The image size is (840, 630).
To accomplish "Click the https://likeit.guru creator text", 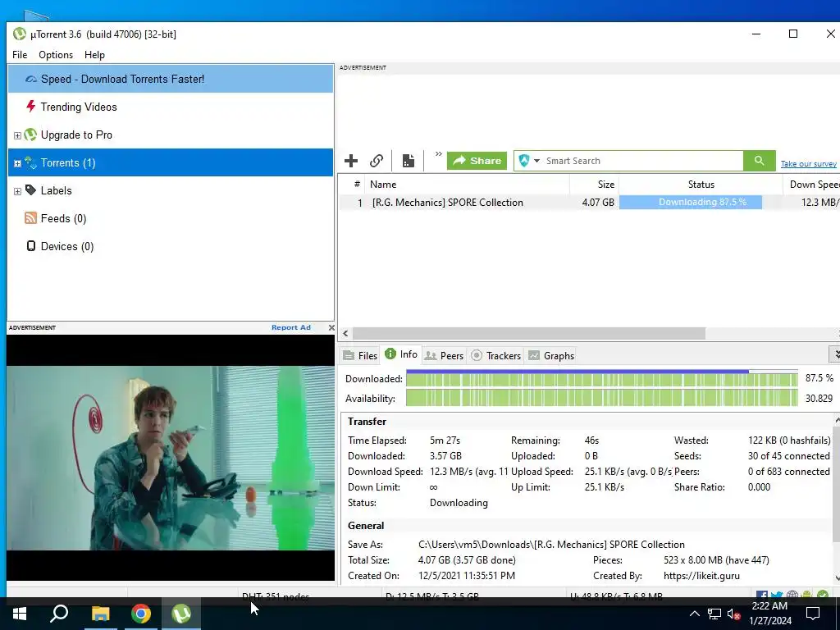I will [x=701, y=576].
